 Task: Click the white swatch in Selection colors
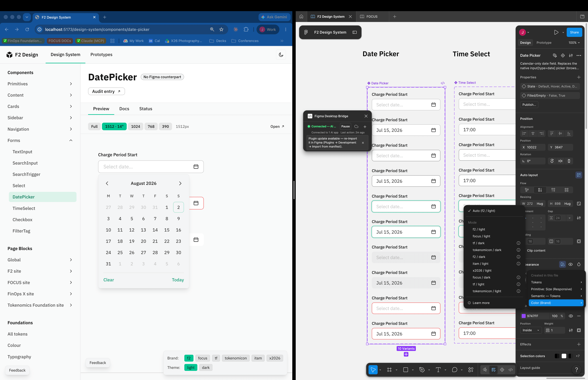564,356
